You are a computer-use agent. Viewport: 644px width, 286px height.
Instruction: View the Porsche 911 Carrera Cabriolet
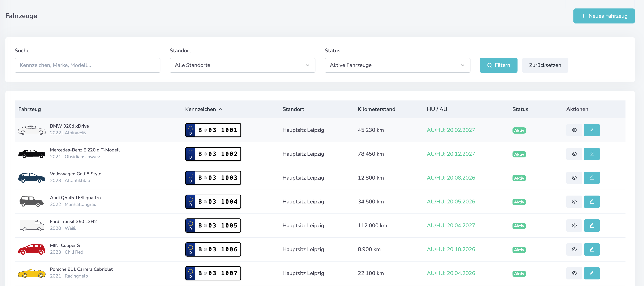coord(574,273)
